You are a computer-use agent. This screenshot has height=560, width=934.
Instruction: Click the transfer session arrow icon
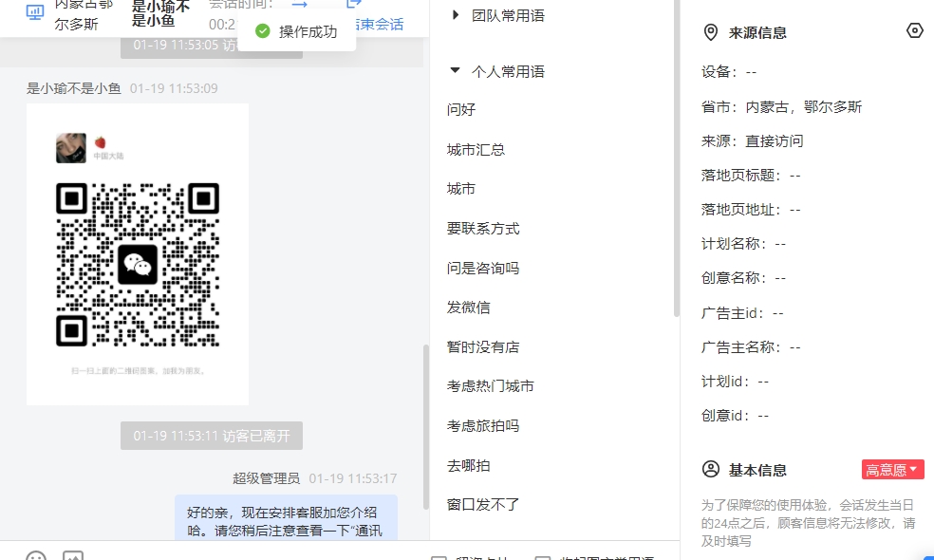pyautogui.click(x=300, y=4)
